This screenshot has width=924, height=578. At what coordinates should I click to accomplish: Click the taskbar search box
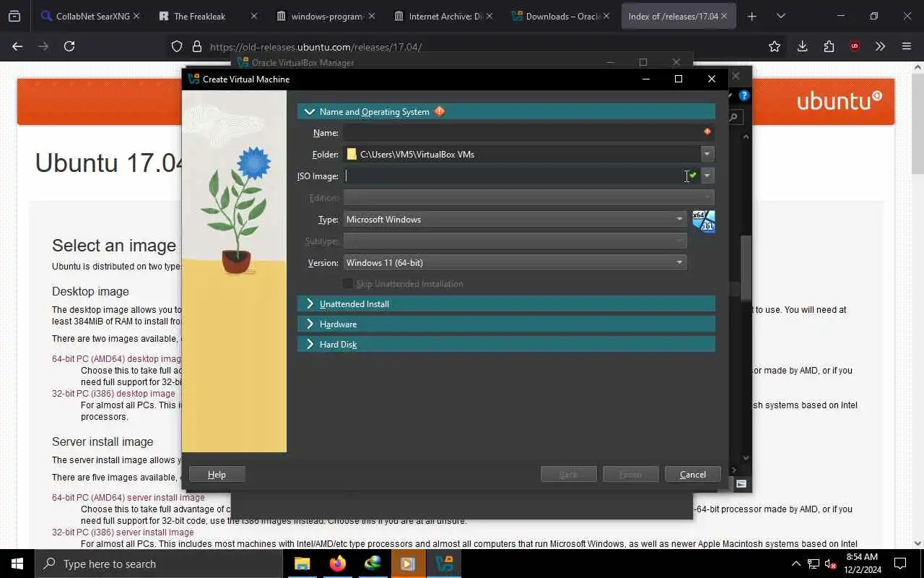[x=159, y=564]
